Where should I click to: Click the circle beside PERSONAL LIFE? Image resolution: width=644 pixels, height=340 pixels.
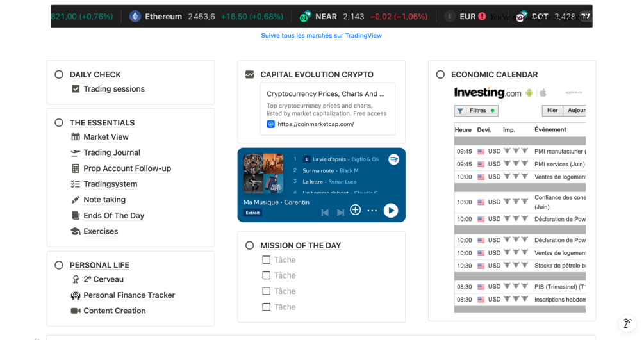point(59,265)
